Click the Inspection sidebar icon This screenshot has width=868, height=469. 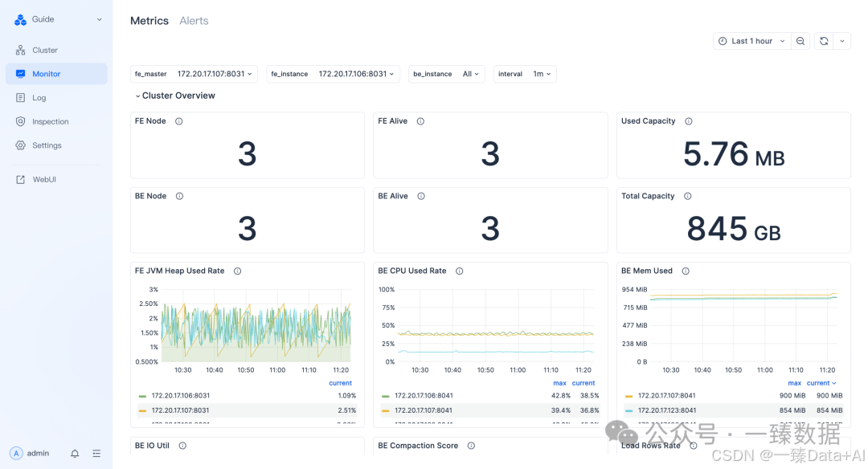pos(20,122)
